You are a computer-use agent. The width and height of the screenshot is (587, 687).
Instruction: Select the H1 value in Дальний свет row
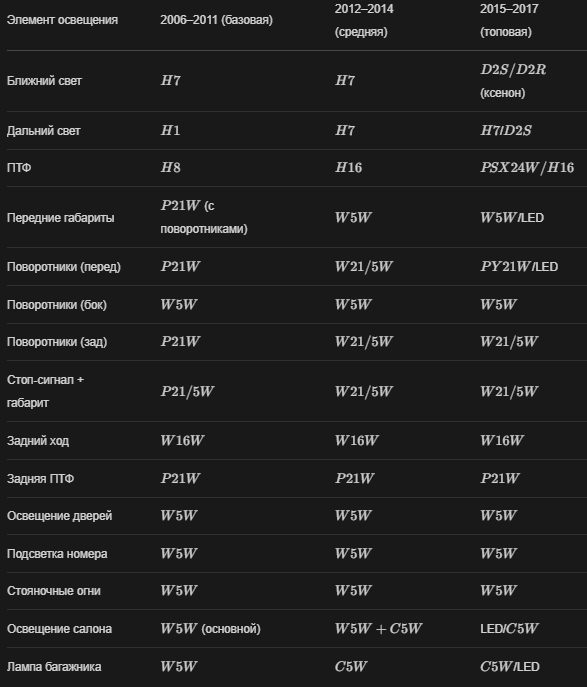170,131
